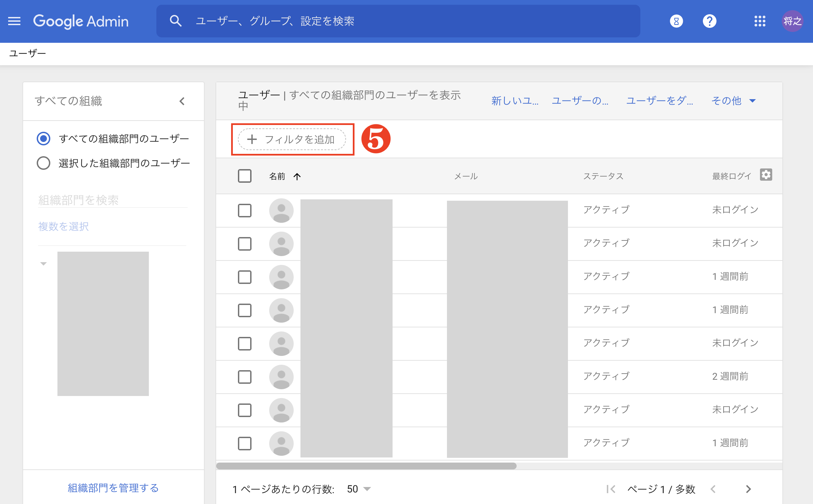
Task: Click the すべての組織 panel title
Action: [68, 101]
